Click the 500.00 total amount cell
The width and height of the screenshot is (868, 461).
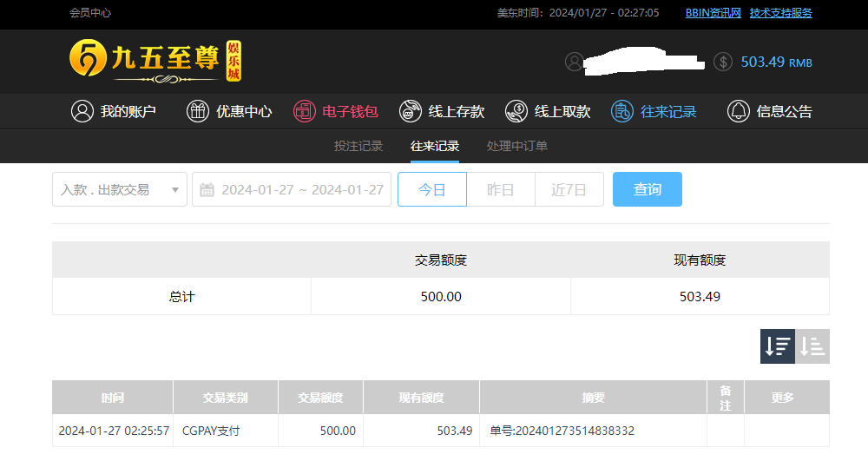pos(441,297)
